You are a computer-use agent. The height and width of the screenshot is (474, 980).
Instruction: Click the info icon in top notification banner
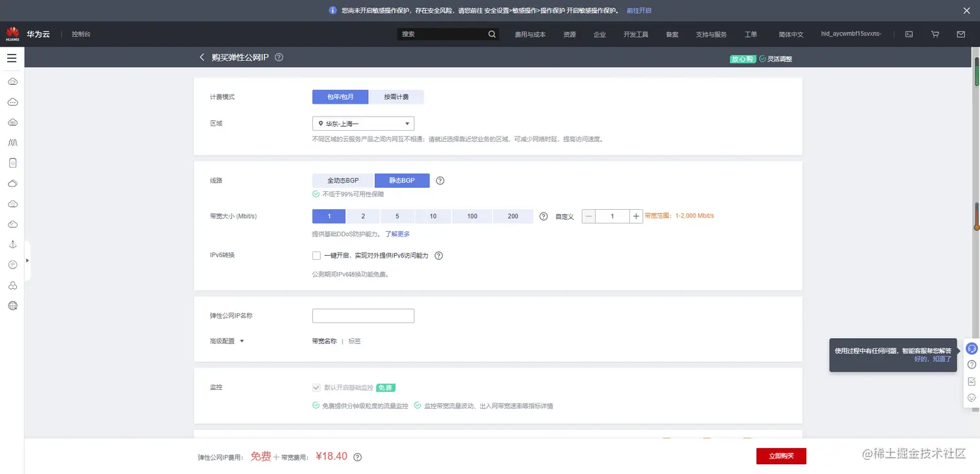(x=332, y=10)
